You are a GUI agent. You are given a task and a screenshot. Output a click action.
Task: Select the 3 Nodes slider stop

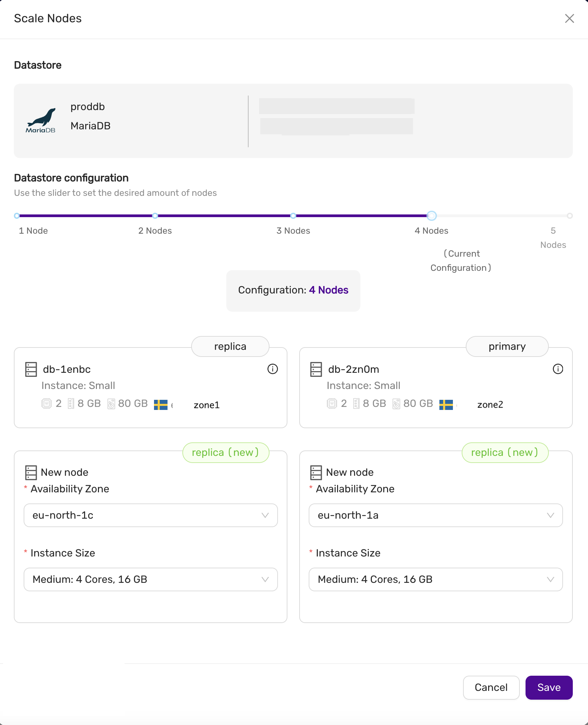(x=293, y=216)
